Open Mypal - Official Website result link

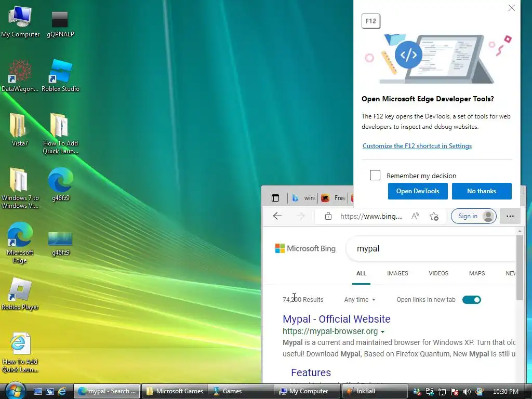(336, 319)
